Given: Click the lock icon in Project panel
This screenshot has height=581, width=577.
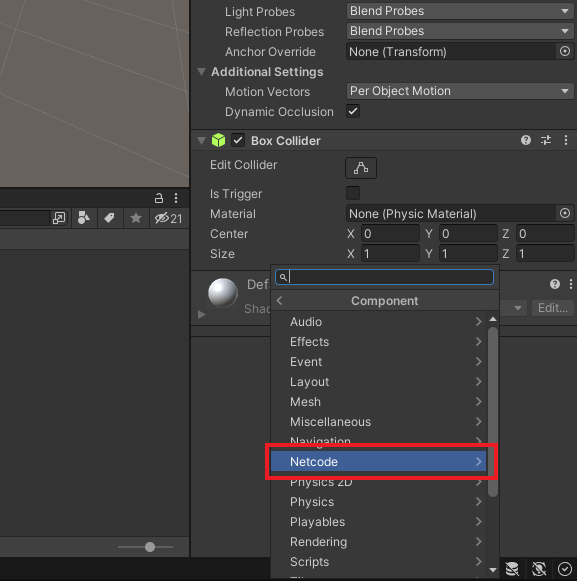Looking at the screenshot, I should [x=159, y=198].
